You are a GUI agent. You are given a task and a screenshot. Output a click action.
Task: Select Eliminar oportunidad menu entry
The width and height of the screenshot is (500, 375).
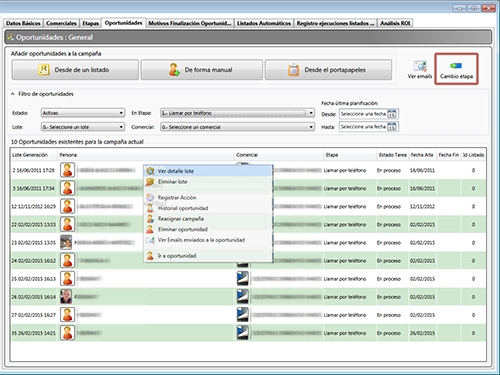[208, 229]
